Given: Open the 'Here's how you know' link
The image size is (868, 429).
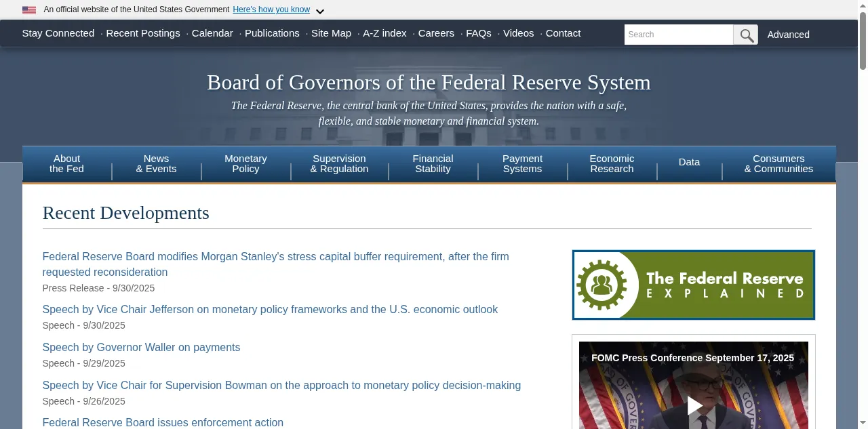Looking at the screenshot, I should coord(271,9).
